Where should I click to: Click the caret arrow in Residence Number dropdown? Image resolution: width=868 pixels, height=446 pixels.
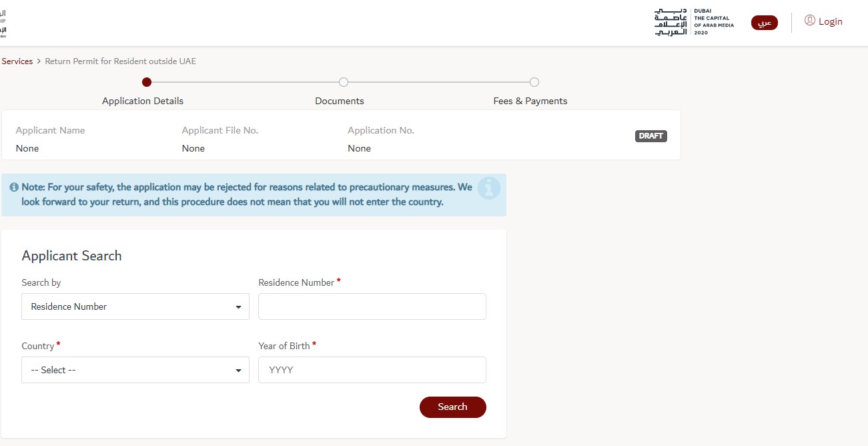(x=238, y=307)
